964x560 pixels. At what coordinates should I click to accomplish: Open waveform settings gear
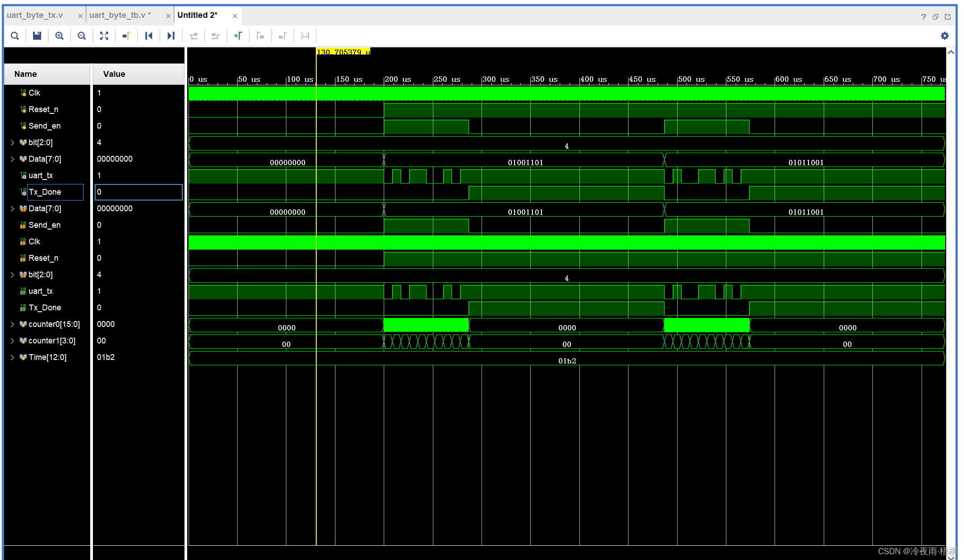(x=944, y=36)
